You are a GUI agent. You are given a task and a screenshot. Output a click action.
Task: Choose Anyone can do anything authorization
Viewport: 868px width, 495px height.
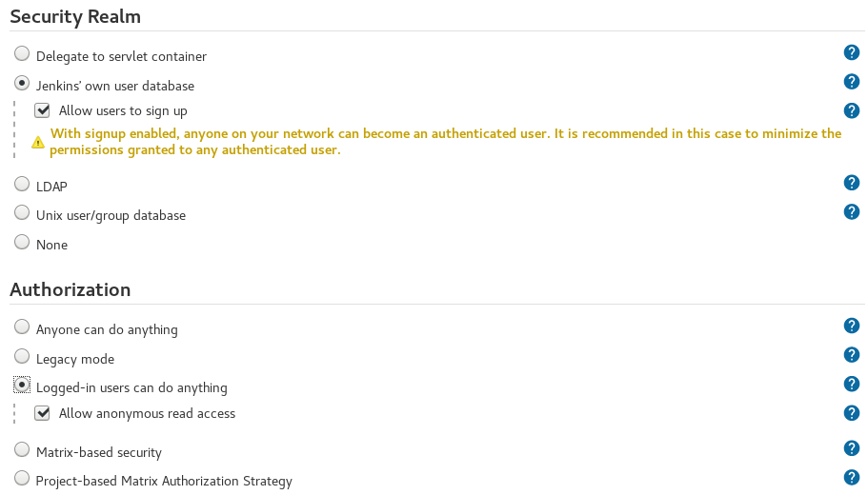(x=22, y=327)
